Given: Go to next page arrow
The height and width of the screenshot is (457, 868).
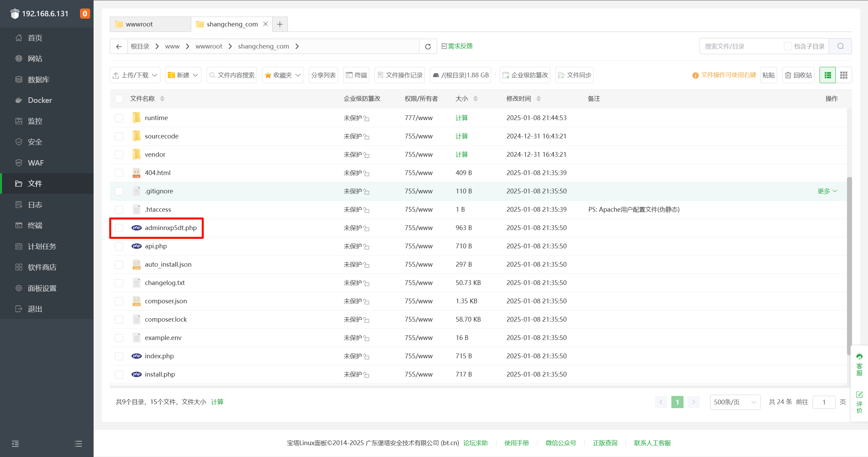Looking at the screenshot, I should [694, 402].
